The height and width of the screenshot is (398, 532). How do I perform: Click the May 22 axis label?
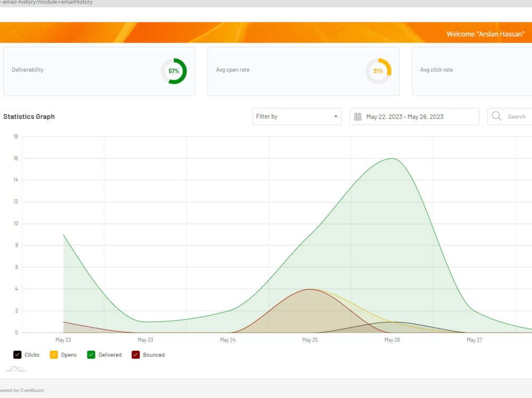tap(63, 340)
